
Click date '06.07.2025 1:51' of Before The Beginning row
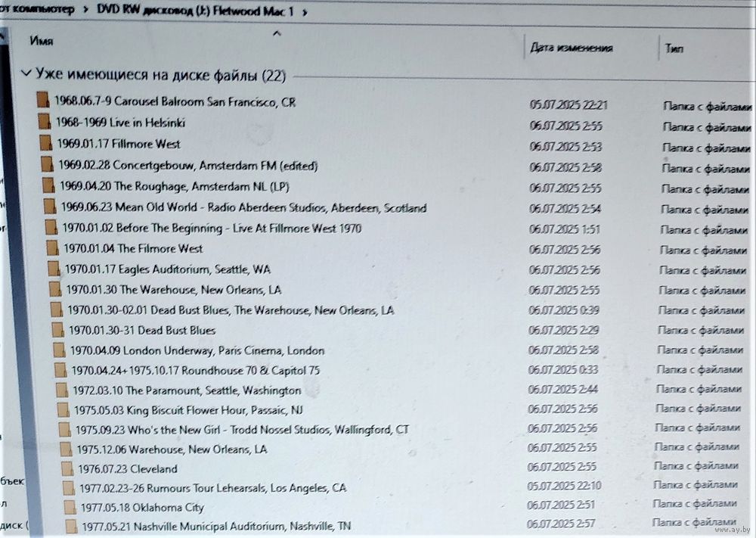tap(565, 229)
